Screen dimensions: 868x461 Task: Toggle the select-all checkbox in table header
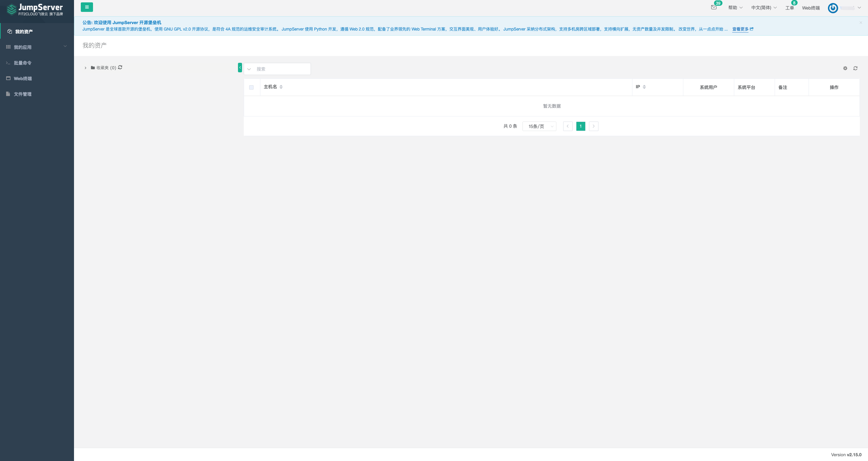[251, 87]
